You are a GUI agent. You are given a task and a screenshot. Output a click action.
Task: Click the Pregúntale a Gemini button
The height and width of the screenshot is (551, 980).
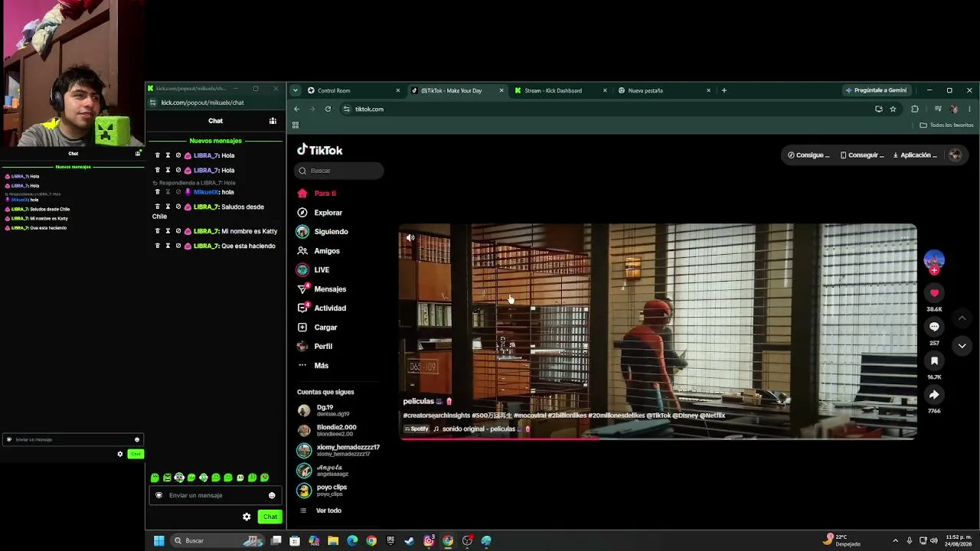click(877, 90)
